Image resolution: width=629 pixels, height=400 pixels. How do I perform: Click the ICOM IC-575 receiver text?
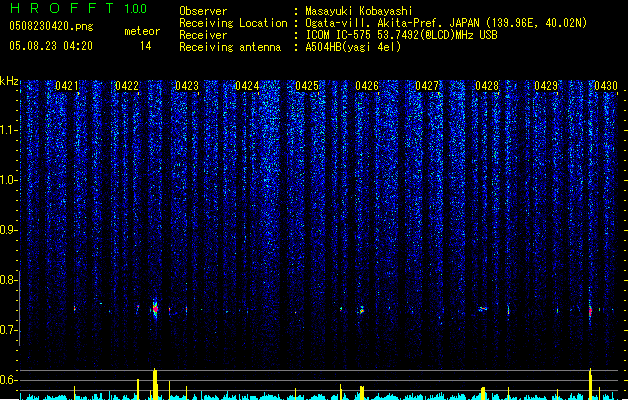tap(401, 35)
